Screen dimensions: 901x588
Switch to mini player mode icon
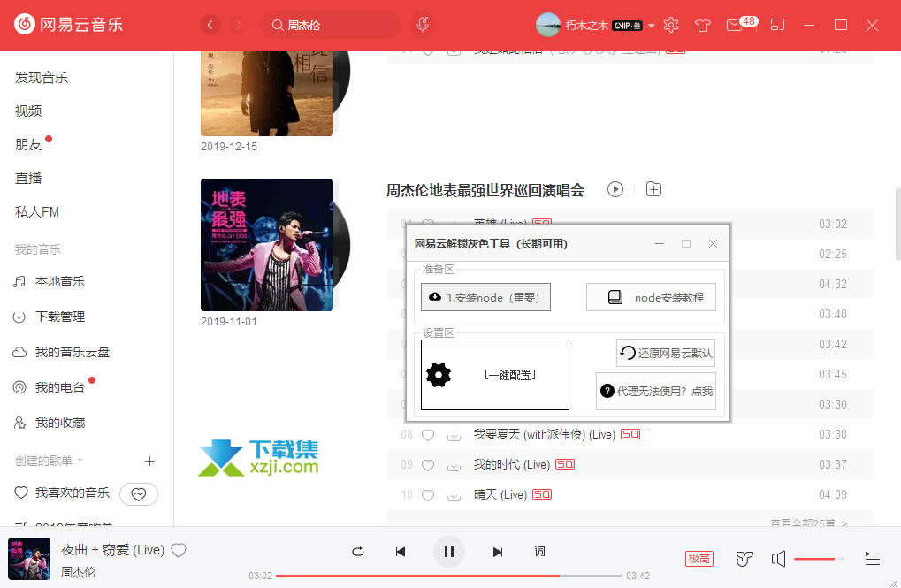[x=777, y=25]
